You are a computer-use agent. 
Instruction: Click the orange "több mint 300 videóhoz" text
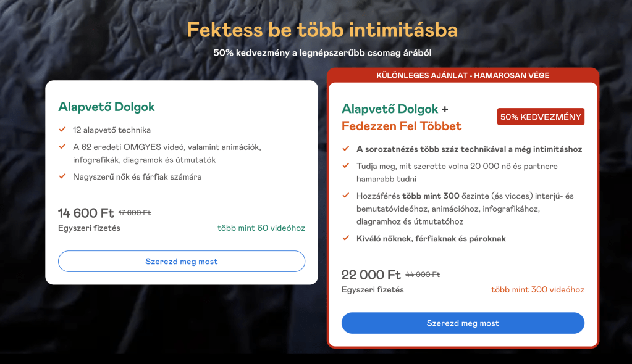(537, 289)
